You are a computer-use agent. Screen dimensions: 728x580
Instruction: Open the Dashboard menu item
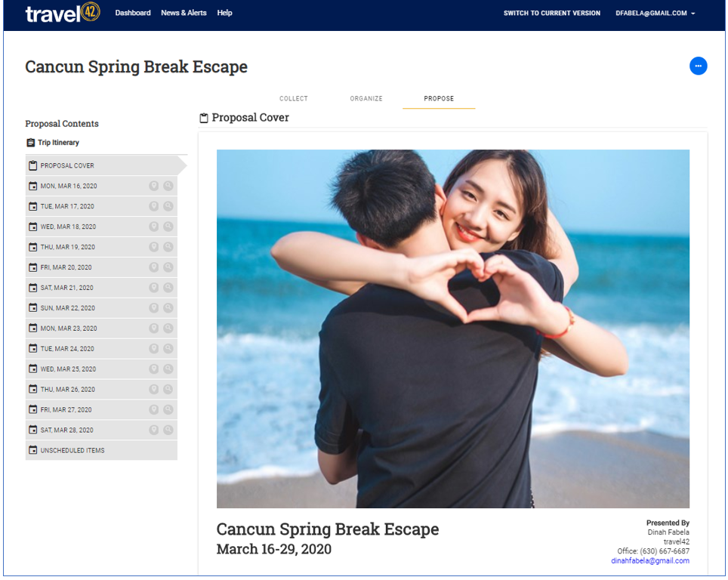click(133, 13)
